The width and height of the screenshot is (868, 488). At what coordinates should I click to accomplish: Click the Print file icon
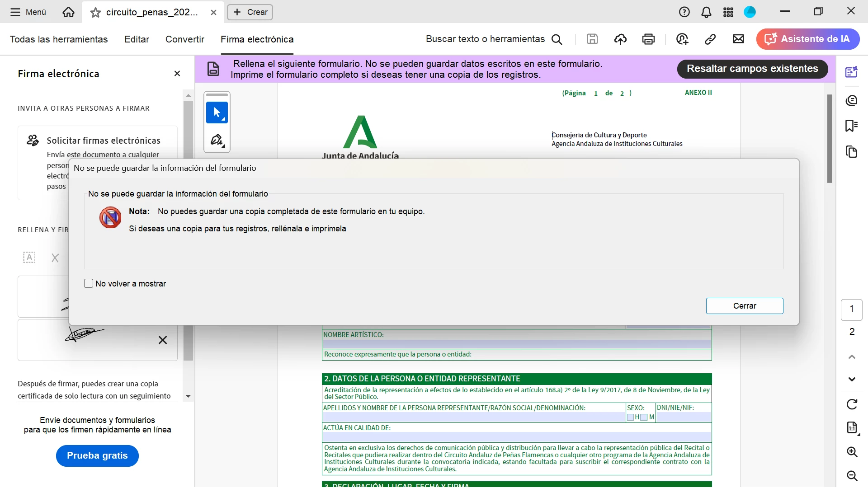(648, 39)
